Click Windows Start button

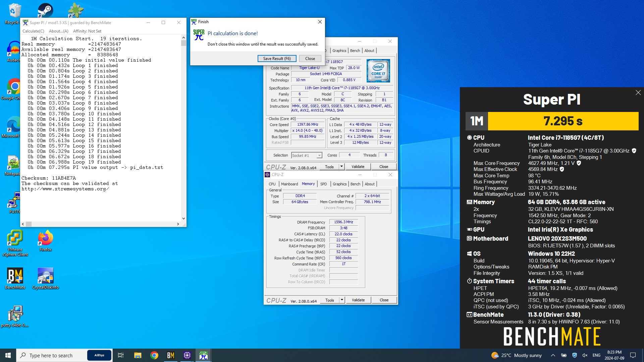(x=8, y=355)
